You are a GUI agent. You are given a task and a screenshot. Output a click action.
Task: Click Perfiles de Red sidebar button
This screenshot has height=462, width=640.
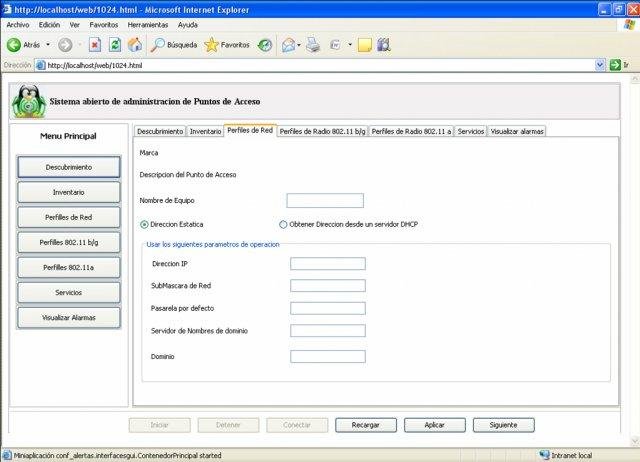pyautogui.click(x=69, y=218)
